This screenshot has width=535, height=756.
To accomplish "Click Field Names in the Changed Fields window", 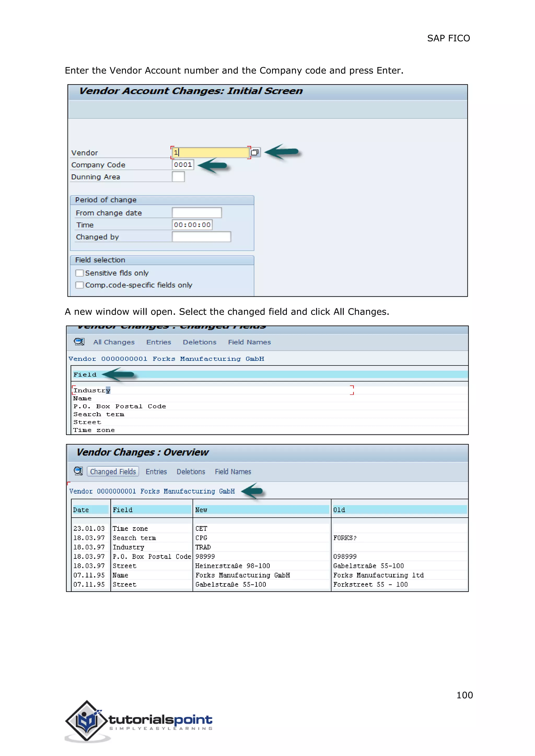I will 249,342.
